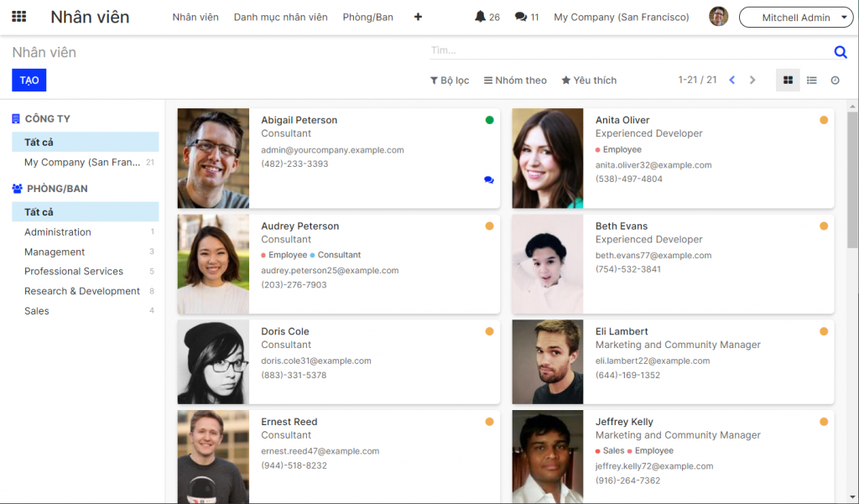Select Administration department filter
Image resolution: width=859 pixels, height=504 pixels.
86,231
